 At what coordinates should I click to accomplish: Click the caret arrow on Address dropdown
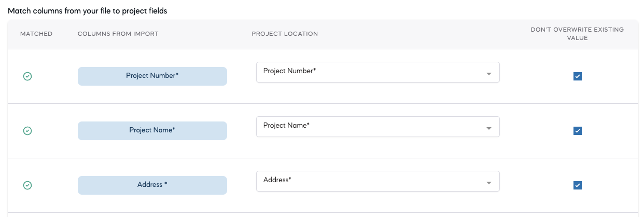coord(488,183)
